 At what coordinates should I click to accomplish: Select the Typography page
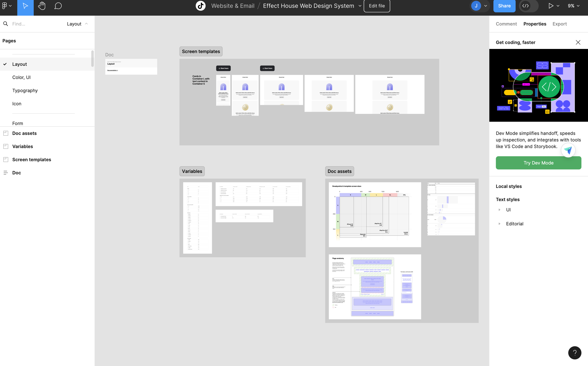coord(25,91)
